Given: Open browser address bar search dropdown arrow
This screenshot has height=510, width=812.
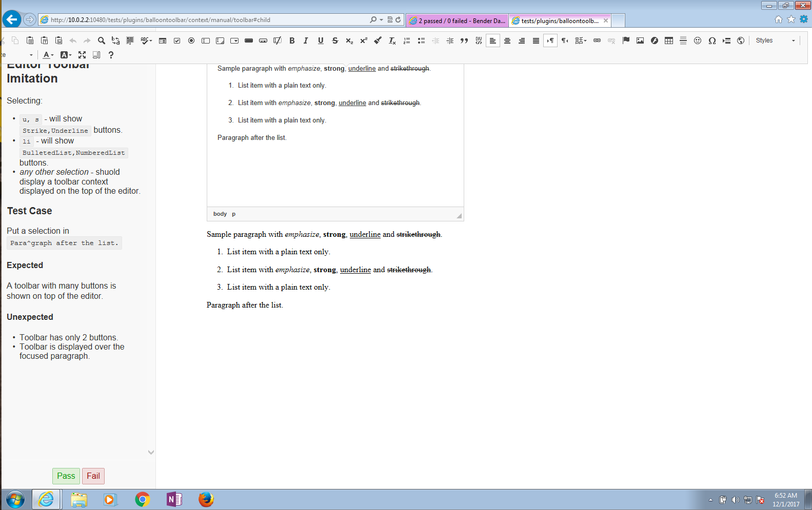Looking at the screenshot, I should 381,19.
